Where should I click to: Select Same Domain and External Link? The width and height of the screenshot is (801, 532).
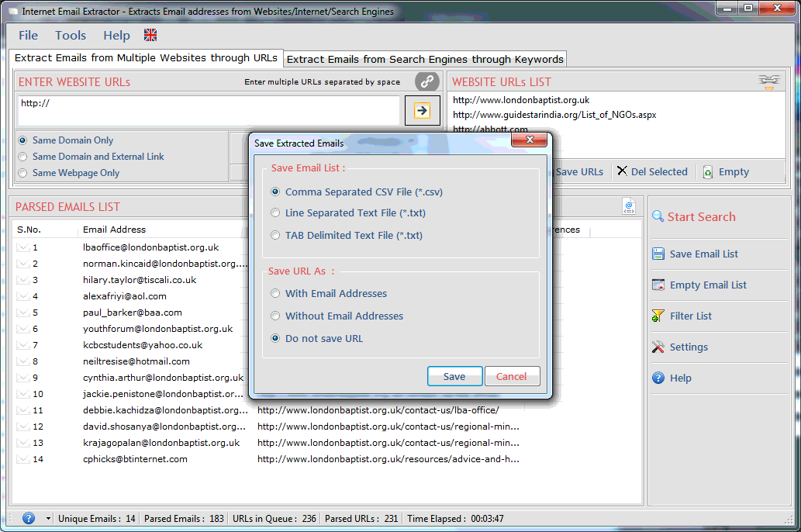[x=22, y=157]
